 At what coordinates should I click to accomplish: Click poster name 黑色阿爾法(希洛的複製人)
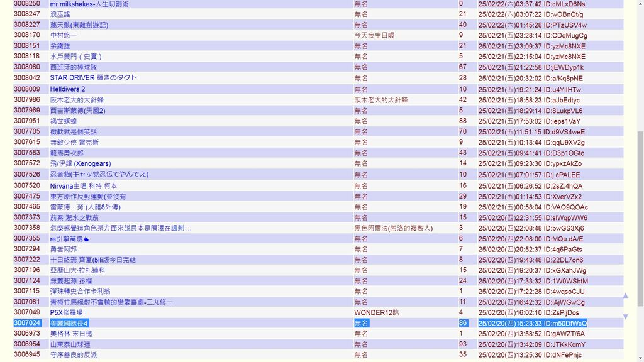[393, 228]
